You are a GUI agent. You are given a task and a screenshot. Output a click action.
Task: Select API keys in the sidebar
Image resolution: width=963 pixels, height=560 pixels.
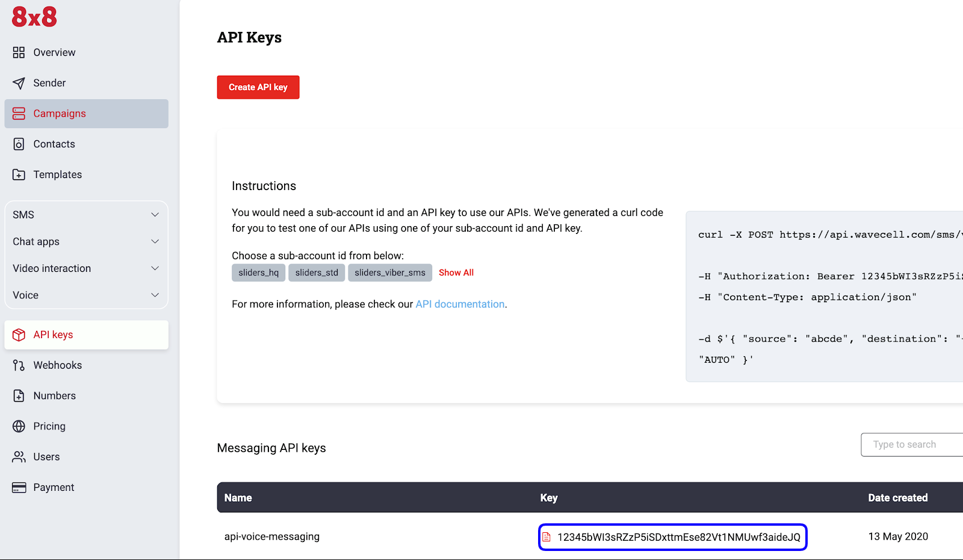[86, 335]
